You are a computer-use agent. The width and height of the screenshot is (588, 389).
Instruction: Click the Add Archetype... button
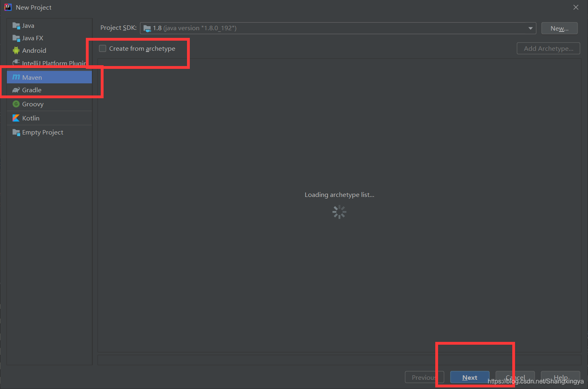pos(549,48)
